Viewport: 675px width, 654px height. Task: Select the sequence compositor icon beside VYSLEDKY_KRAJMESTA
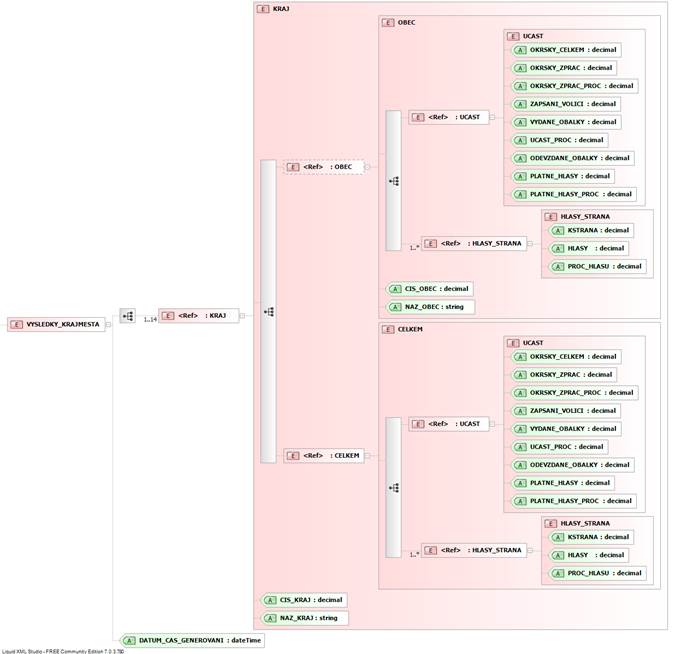tap(127, 316)
